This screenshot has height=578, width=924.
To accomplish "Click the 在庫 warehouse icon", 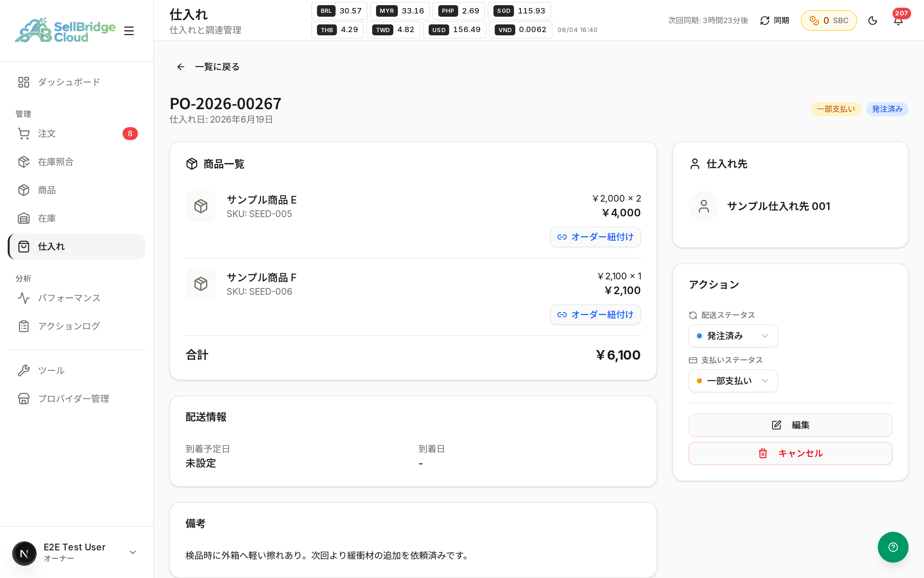I will coord(24,218).
